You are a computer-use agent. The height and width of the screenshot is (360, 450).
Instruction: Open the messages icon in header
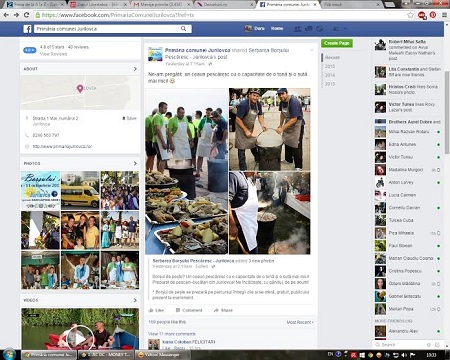tap(309, 29)
